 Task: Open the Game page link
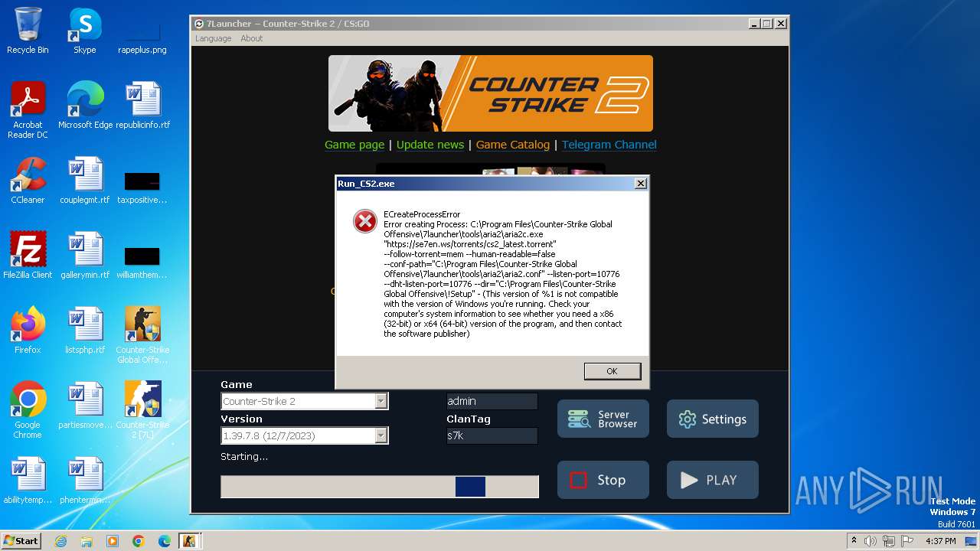(x=354, y=145)
